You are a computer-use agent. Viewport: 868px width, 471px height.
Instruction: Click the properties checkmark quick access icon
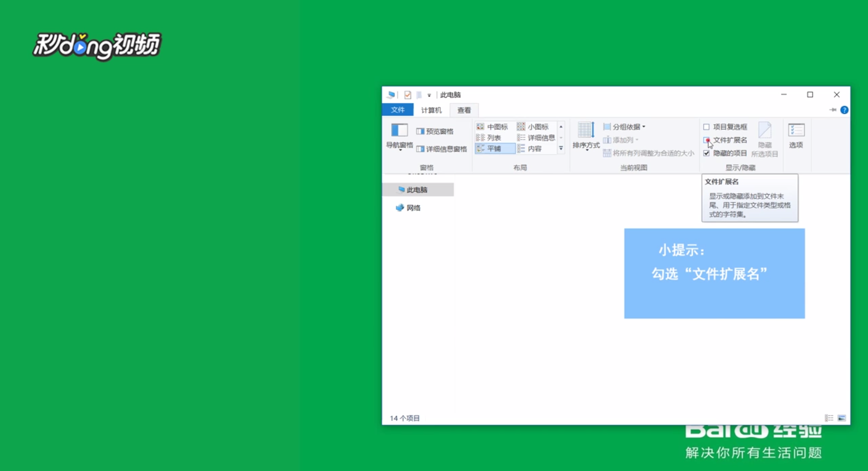408,95
